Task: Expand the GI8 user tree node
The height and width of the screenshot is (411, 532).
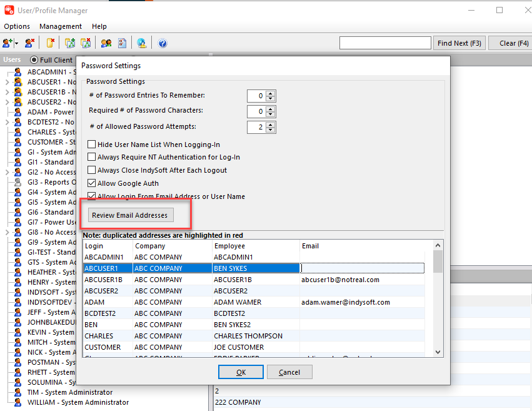Action: [x=8, y=232]
